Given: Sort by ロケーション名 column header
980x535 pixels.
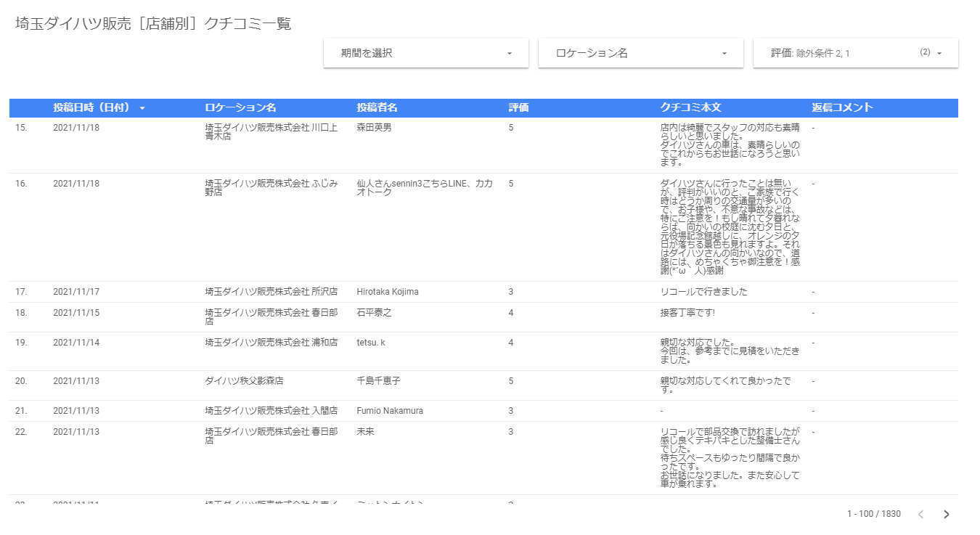Looking at the screenshot, I should (x=240, y=107).
